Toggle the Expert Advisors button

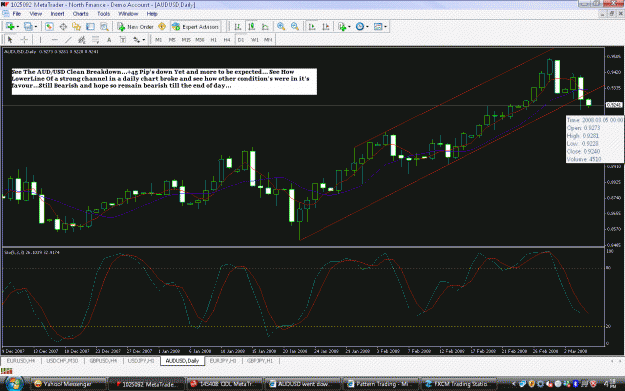point(195,27)
